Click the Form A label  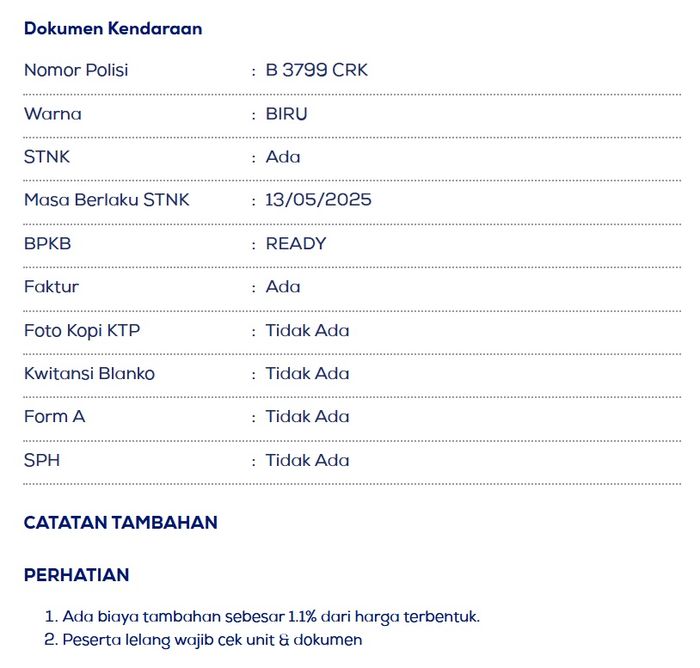54,417
